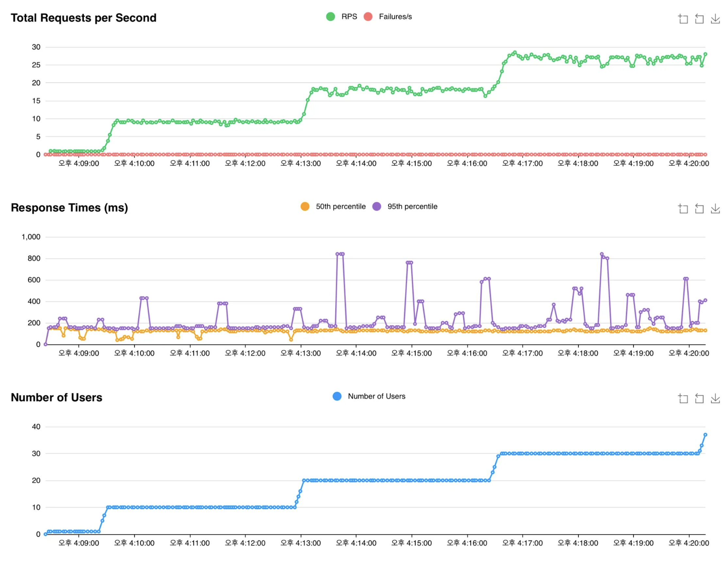
Task: Click zoom reset icon on Response Times chart
Action: pyautogui.click(x=699, y=209)
